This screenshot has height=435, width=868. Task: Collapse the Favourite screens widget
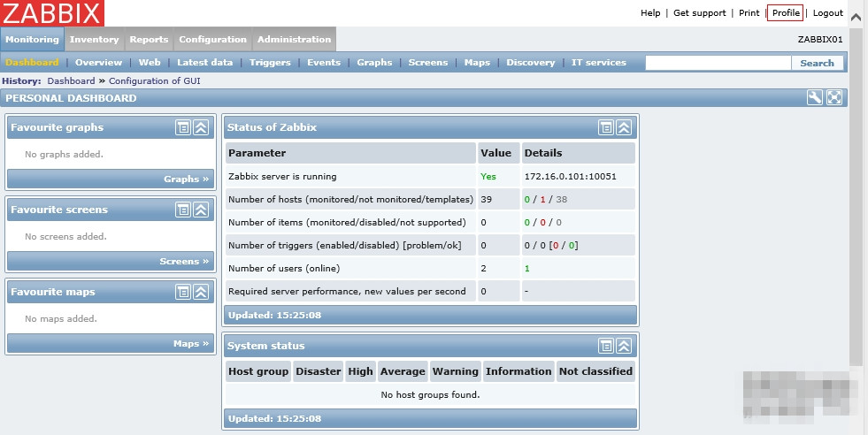201,210
